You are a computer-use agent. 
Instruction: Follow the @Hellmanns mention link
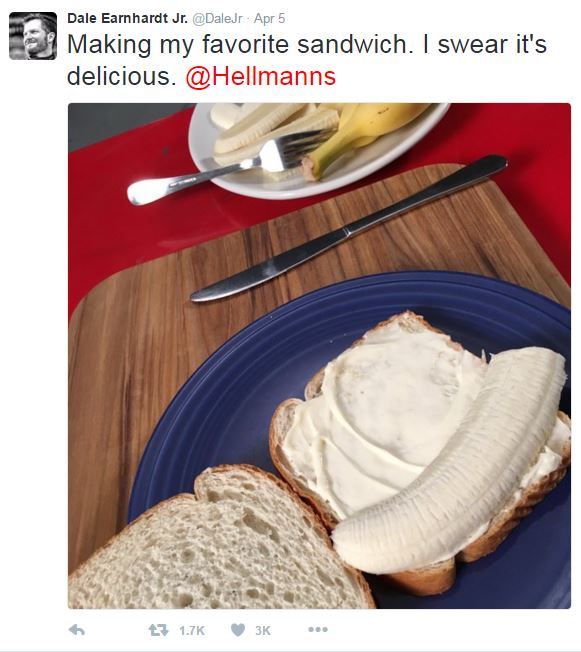[x=261, y=77]
